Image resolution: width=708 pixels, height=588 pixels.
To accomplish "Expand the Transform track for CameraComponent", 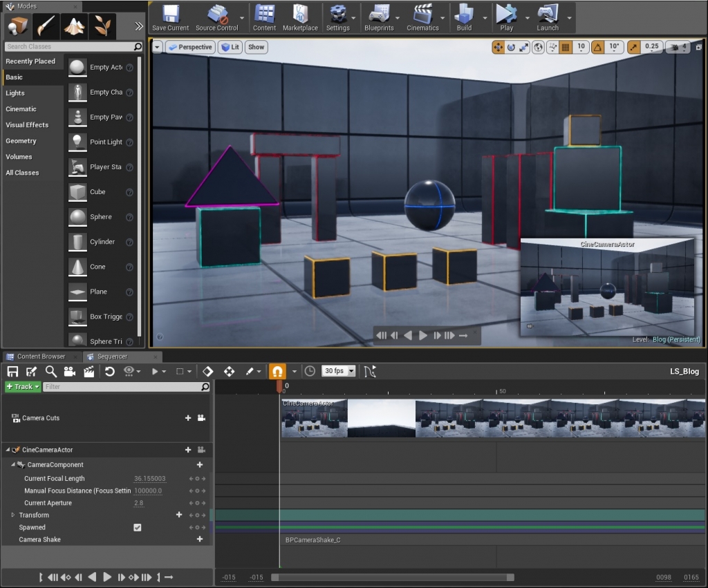I will 12,515.
